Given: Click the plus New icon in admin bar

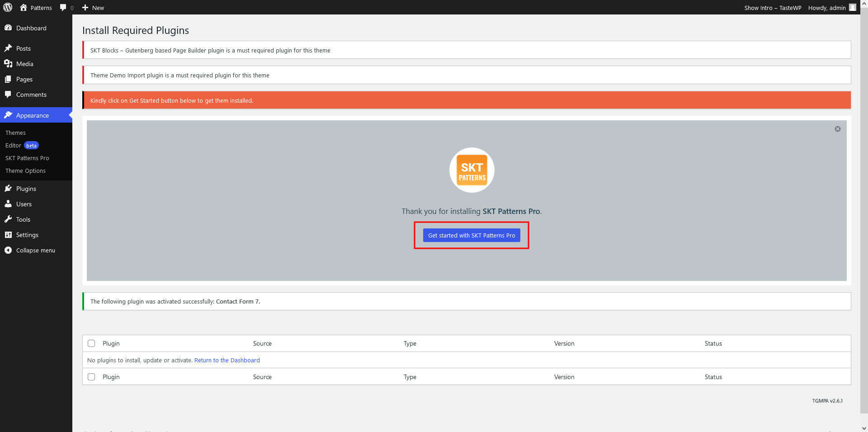Looking at the screenshot, I should point(85,8).
